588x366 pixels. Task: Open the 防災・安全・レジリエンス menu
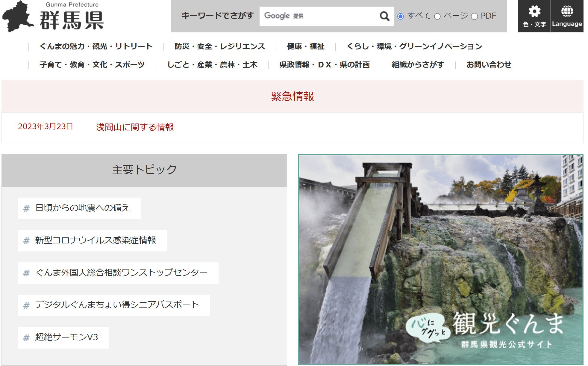[x=219, y=46]
